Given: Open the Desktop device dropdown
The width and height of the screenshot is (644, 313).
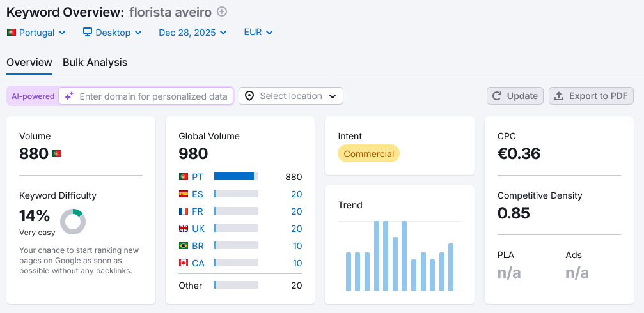Looking at the screenshot, I should 112,32.
